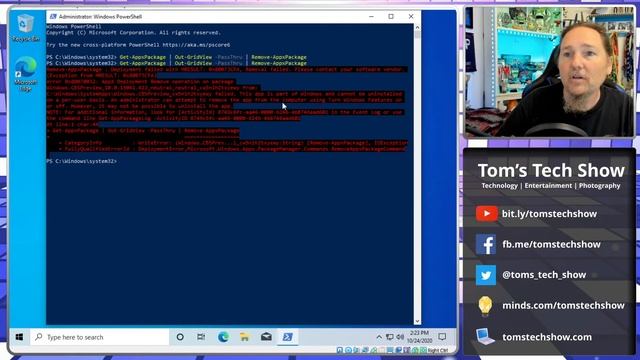Select the Microsoft Edge desktop shortcut
640x360 pixels.
click(26, 74)
